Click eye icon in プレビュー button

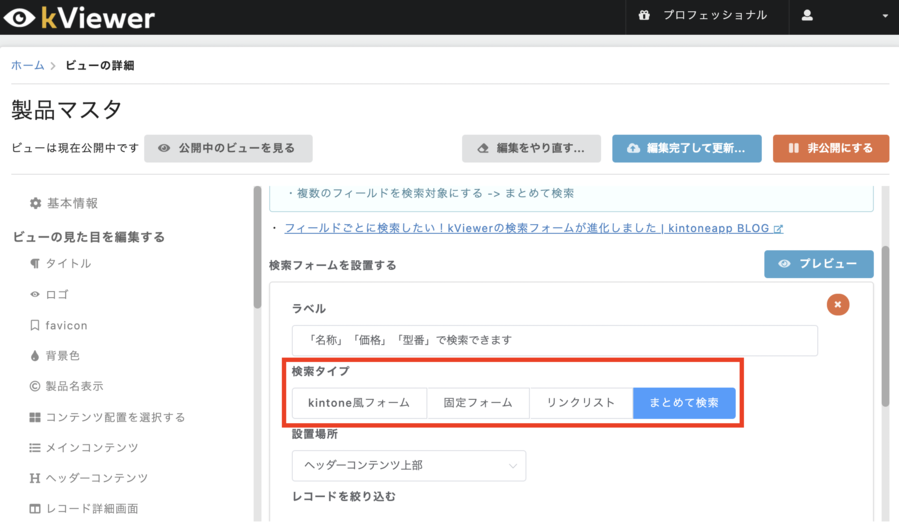coord(784,264)
